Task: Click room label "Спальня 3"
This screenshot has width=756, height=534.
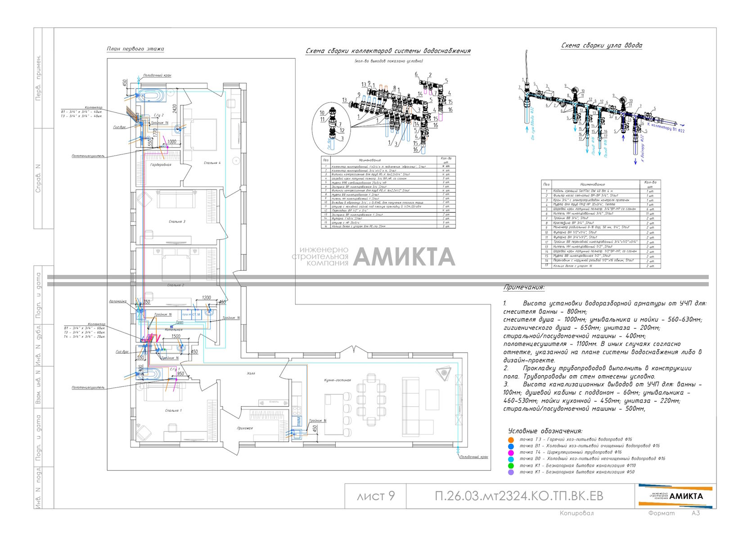Action: pos(177,222)
